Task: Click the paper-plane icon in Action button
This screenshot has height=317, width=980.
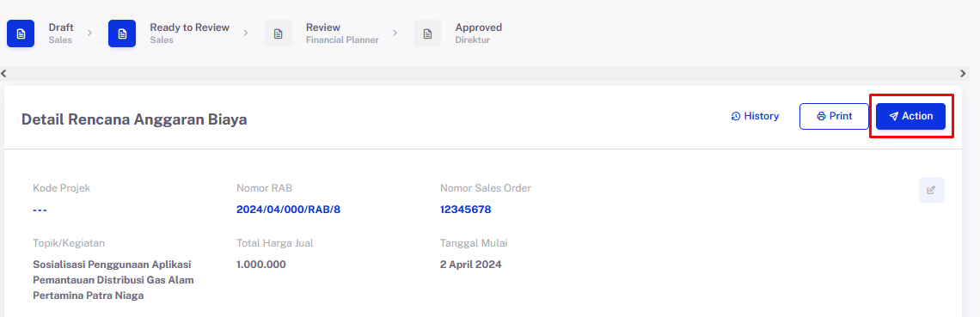Action: (894, 117)
